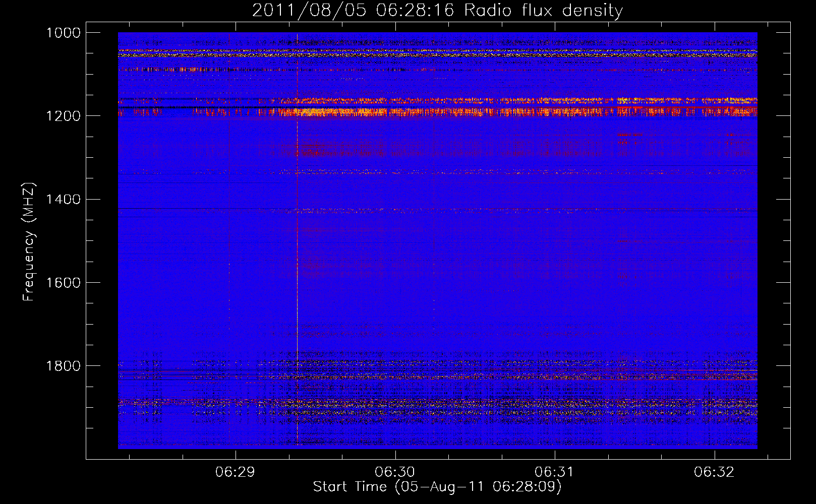Image resolution: width=816 pixels, height=504 pixels.
Task: Select the 1800 frequency axis label
Action: 64,365
